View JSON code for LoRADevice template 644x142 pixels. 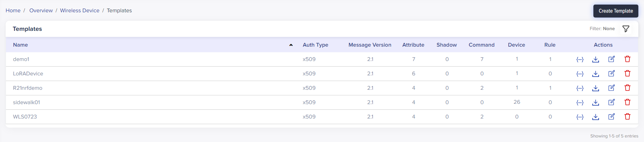(580, 74)
